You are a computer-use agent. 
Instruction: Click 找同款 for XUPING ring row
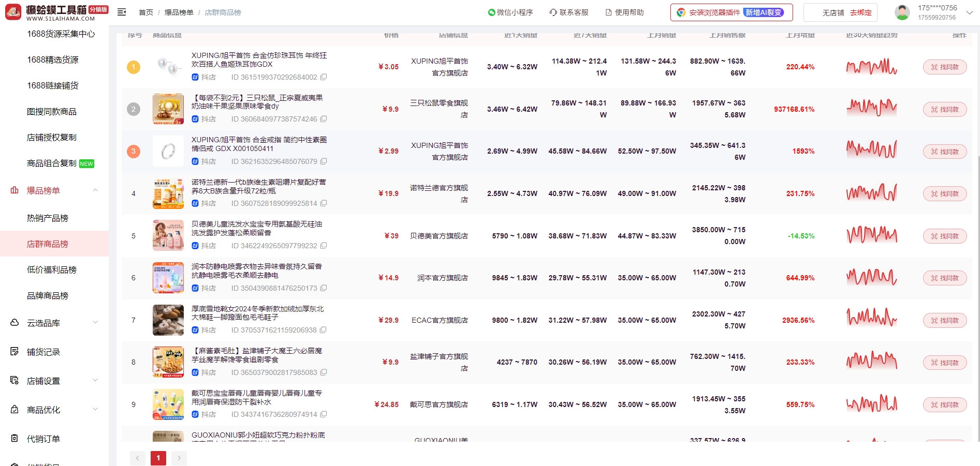tap(945, 152)
